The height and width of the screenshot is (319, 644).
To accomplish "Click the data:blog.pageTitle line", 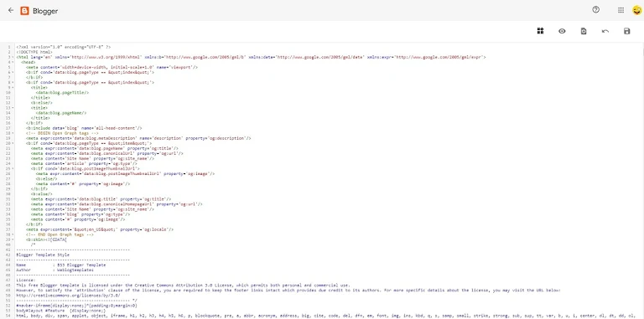I will tap(62, 93).
